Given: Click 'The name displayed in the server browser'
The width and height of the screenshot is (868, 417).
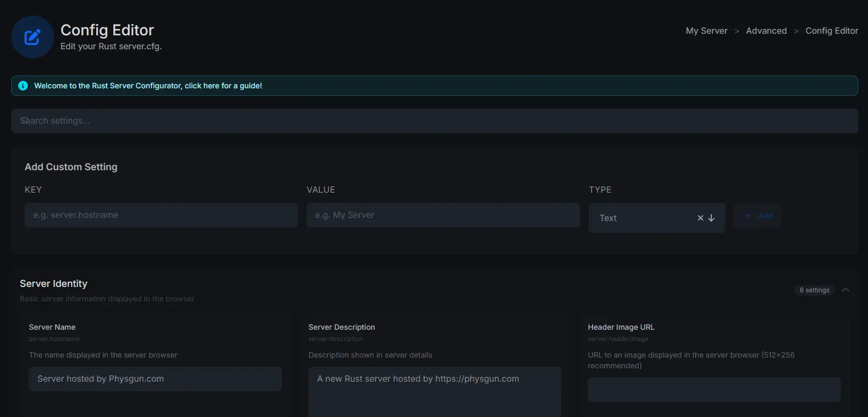Looking at the screenshot, I should pyautogui.click(x=103, y=355).
